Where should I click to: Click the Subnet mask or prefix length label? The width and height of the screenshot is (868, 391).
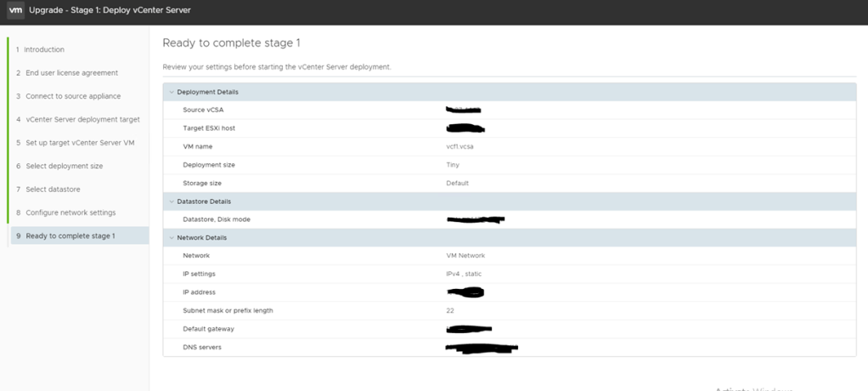[228, 310]
